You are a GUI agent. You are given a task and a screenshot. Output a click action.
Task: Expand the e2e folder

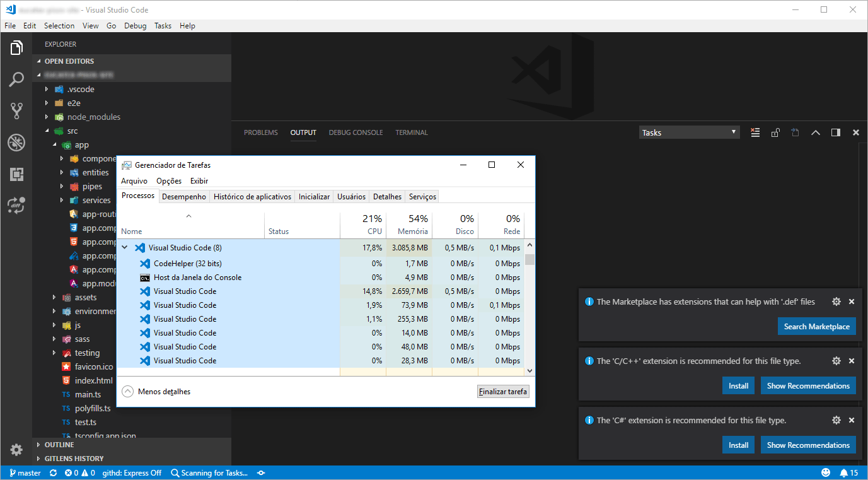(x=132, y=103)
